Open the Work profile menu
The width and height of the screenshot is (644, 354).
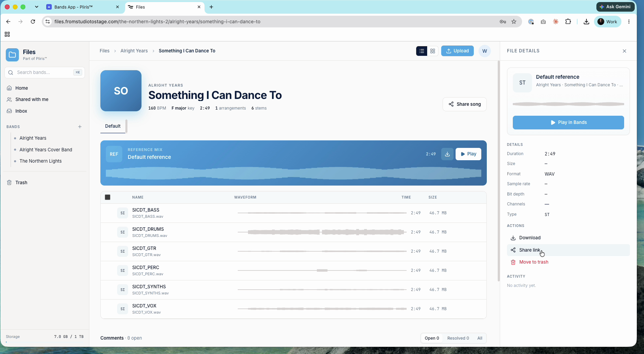coord(607,22)
